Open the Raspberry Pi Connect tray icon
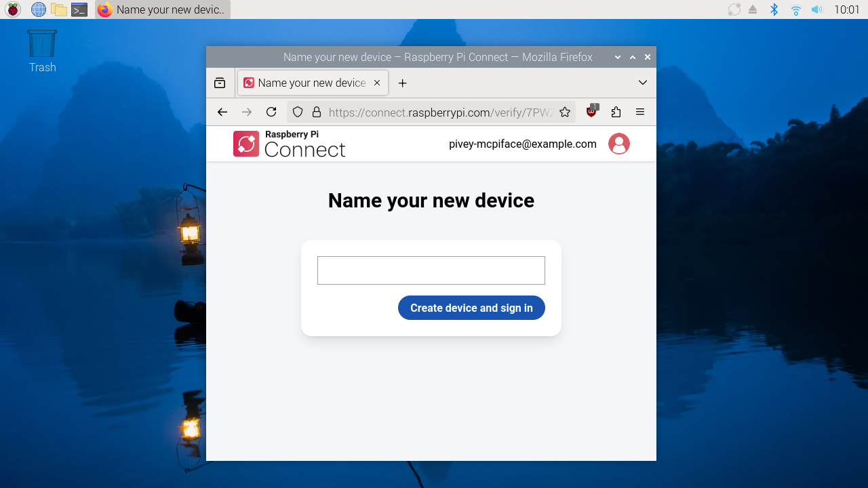Screen dimensions: 868x488 point(734,9)
